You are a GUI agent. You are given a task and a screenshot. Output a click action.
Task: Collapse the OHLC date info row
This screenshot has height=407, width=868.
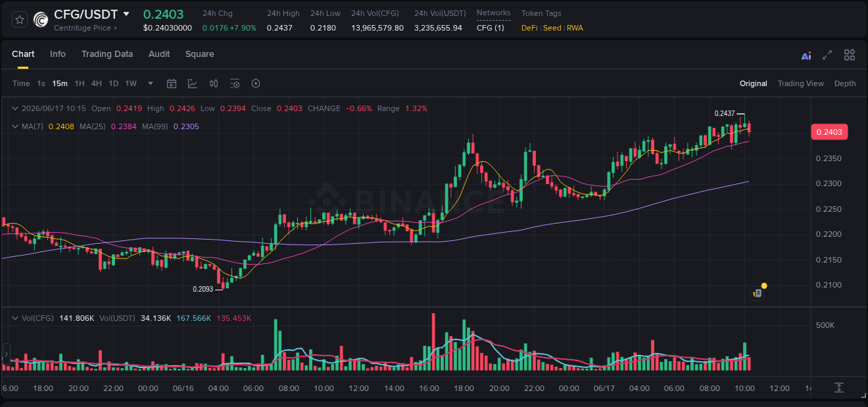[15, 108]
